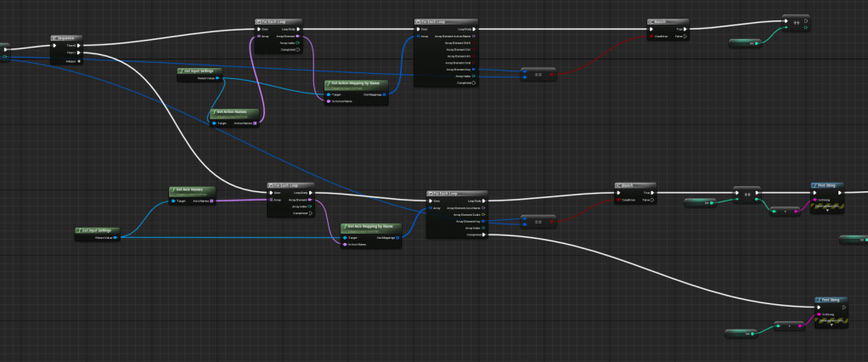Select the Get Axis Names function node
Image resolution: width=868 pixels, height=362 pixels.
point(191,189)
